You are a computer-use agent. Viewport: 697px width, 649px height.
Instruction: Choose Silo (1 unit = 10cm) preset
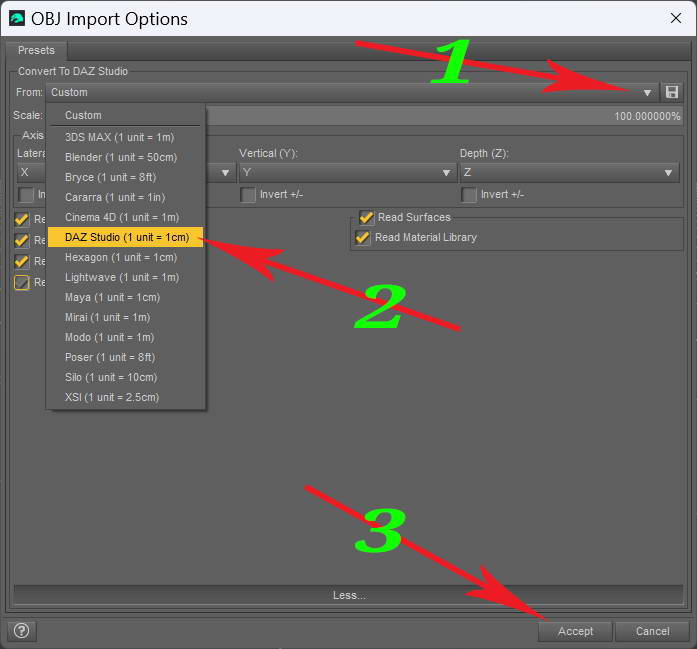pyautogui.click(x=126, y=377)
